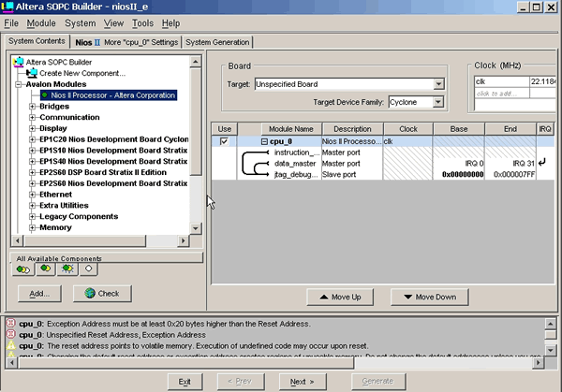562x392 pixels.
Task: Click the Base column header
Action: pyautogui.click(x=459, y=129)
